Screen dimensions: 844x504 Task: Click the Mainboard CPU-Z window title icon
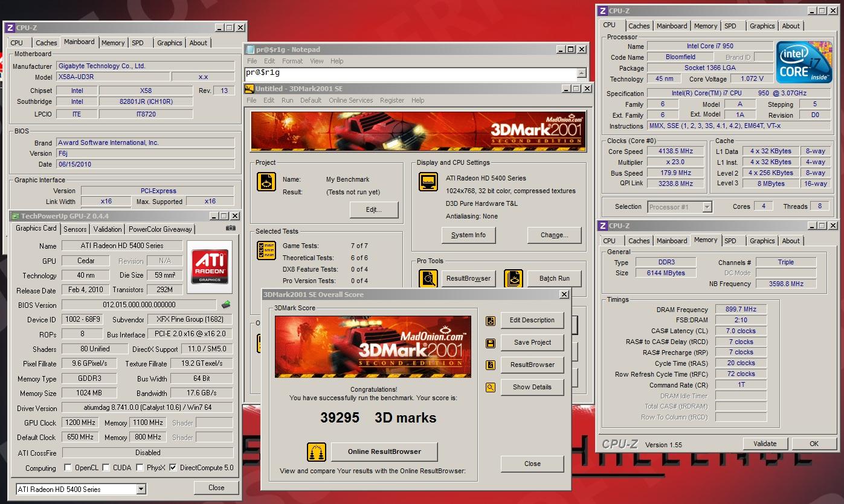[10, 28]
